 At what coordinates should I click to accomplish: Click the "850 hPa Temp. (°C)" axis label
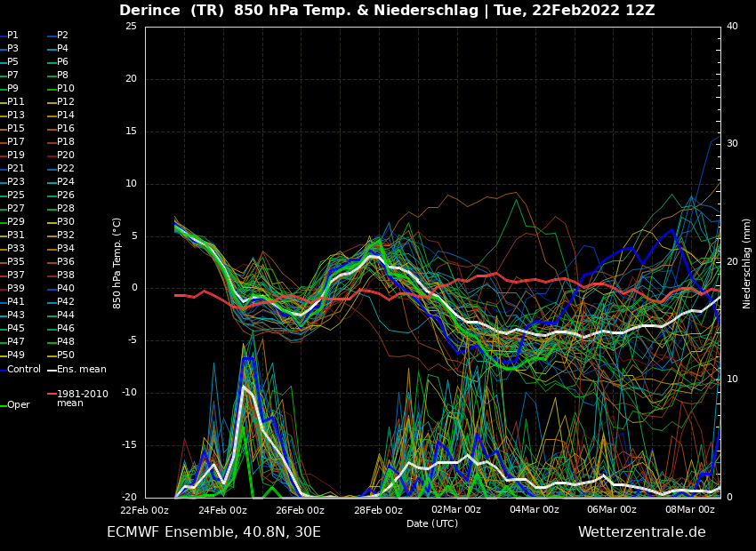pyautogui.click(x=117, y=263)
